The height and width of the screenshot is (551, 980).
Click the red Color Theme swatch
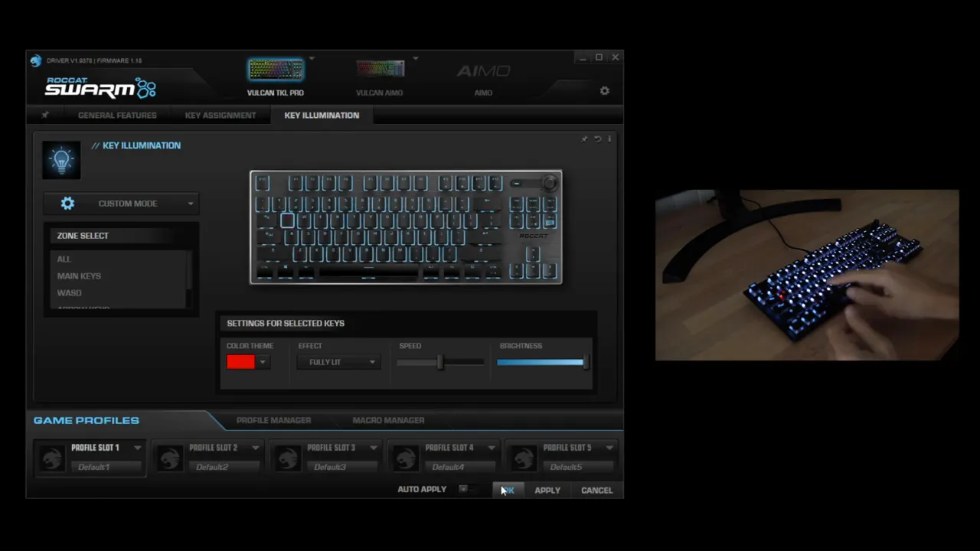(x=240, y=362)
